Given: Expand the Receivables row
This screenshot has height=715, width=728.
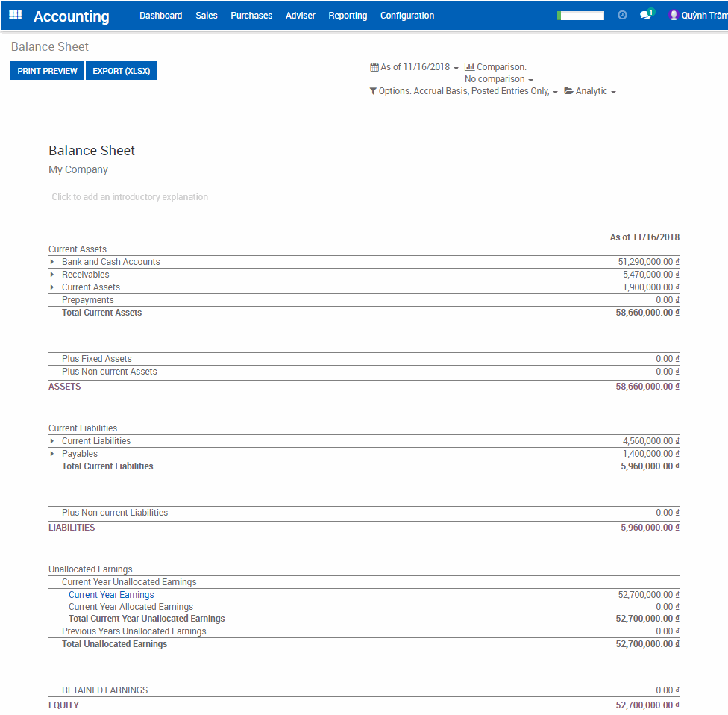Looking at the screenshot, I should tap(52, 275).
